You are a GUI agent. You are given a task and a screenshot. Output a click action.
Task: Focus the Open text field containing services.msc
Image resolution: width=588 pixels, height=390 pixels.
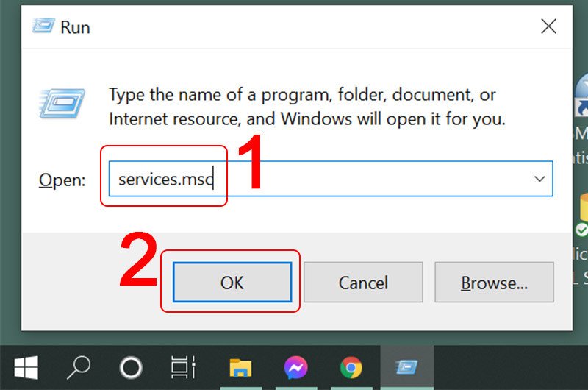[x=316, y=180]
